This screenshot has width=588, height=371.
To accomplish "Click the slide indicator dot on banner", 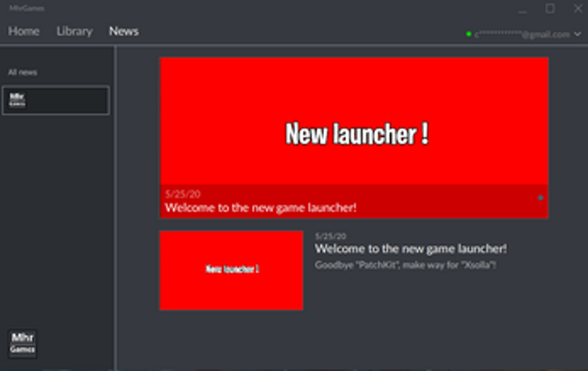I will [541, 198].
